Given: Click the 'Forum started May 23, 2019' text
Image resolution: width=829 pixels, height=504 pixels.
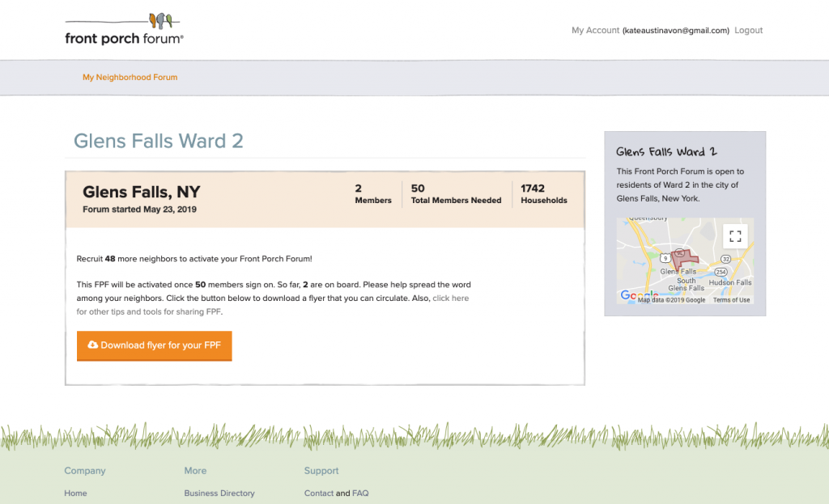Looking at the screenshot, I should 139,210.
